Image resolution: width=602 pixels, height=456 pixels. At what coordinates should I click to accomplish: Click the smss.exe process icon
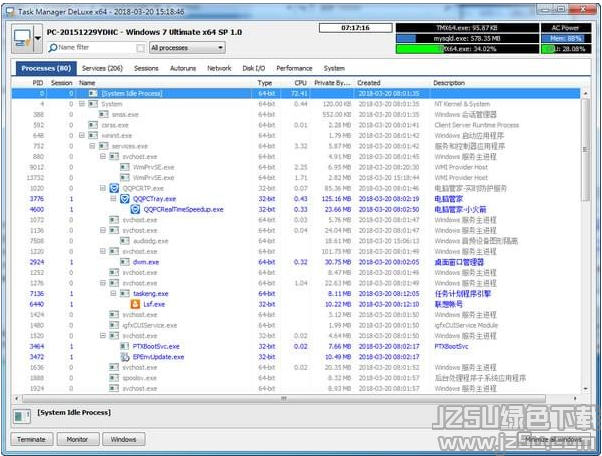pyautogui.click(x=103, y=114)
